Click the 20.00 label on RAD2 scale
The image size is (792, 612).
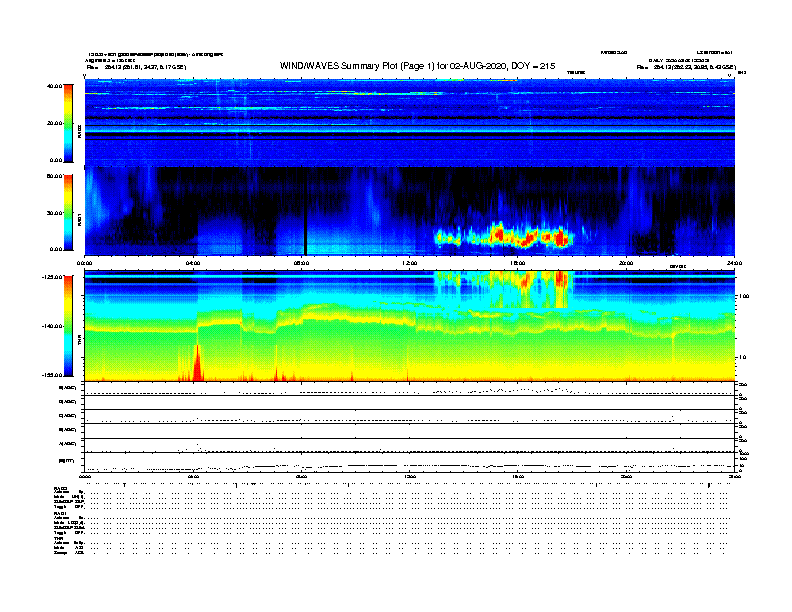click(54, 123)
